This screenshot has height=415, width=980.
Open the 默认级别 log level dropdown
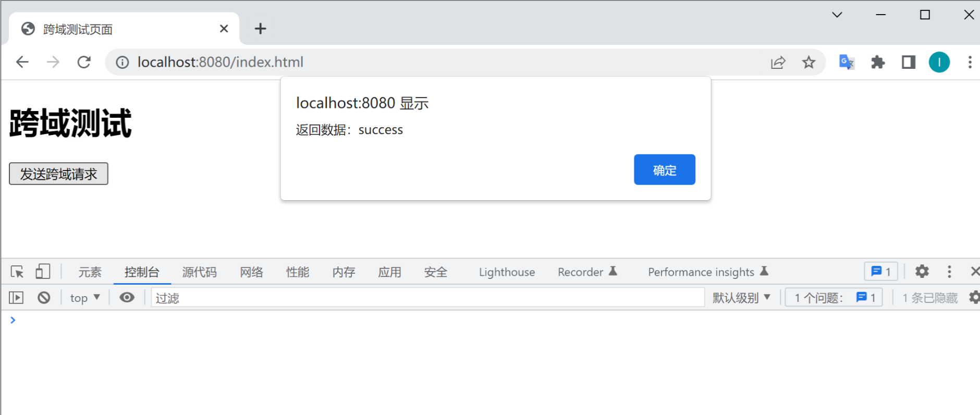(x=741, y=298)
